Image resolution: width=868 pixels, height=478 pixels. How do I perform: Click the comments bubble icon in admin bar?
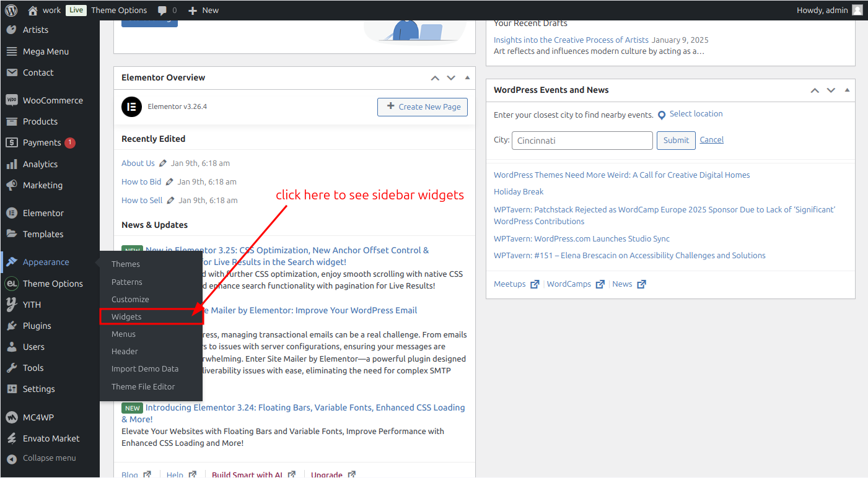[162, 11]
